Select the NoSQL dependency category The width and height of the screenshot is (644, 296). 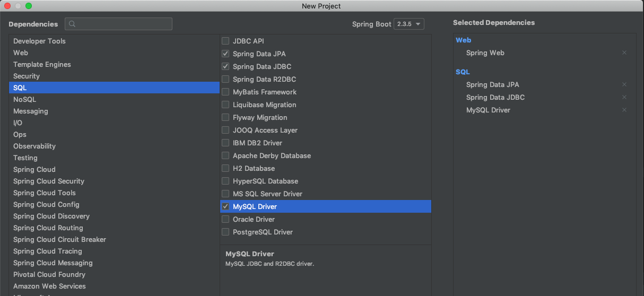[25, 99]
